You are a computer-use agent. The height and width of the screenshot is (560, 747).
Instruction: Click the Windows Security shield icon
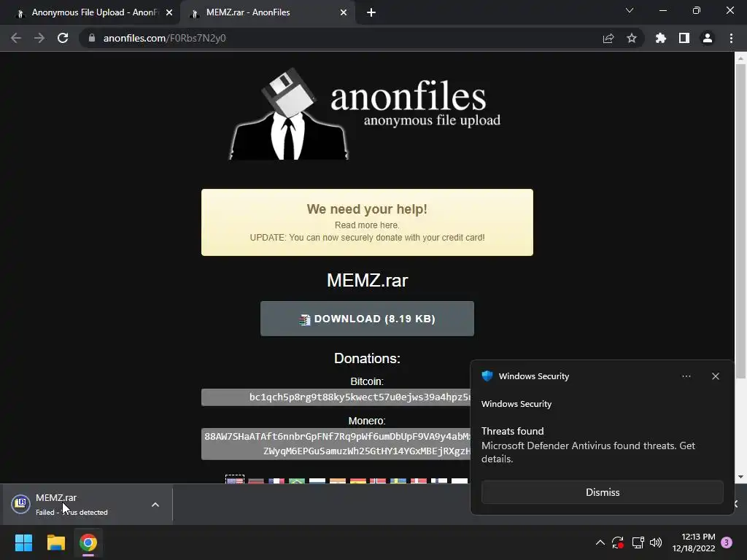(487, 376)
